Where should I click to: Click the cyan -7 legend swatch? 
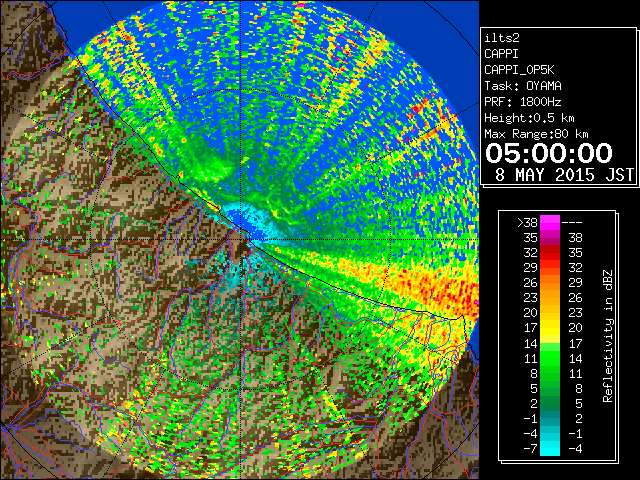tap(550, 449)
